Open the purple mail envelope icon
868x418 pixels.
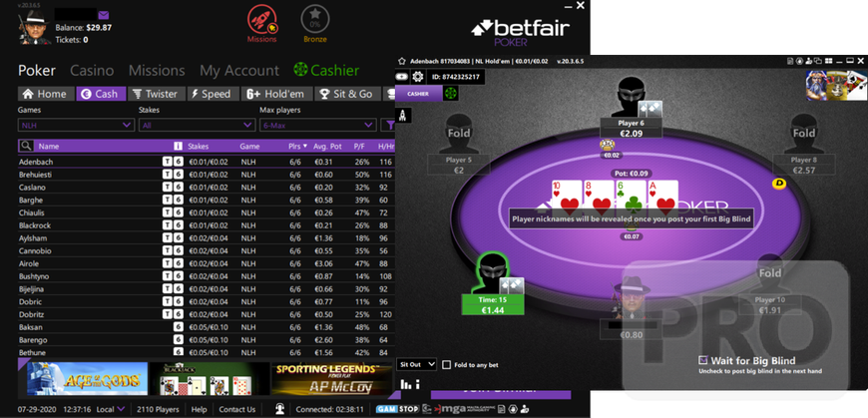104,15
